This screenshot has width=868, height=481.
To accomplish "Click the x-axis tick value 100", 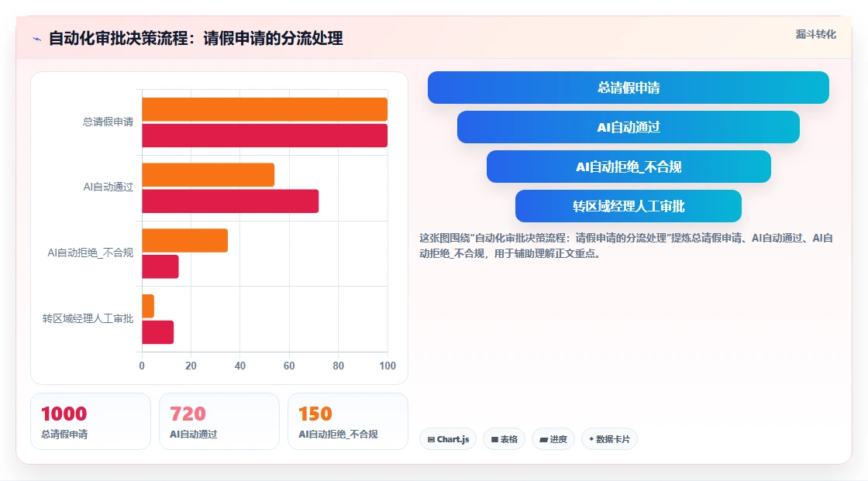I will 387,366.
